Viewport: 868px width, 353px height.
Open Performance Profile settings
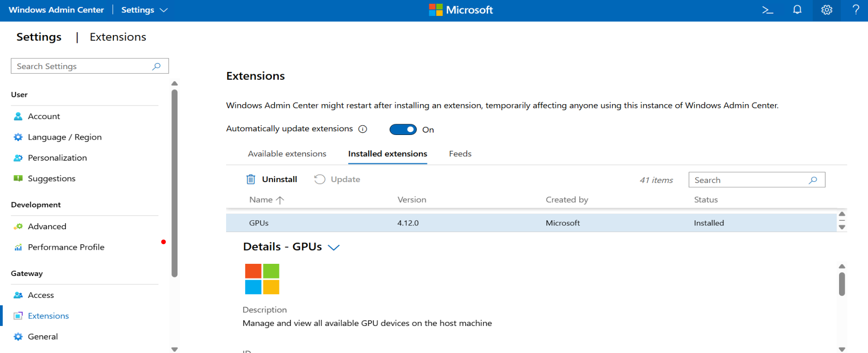coord(66,247)
